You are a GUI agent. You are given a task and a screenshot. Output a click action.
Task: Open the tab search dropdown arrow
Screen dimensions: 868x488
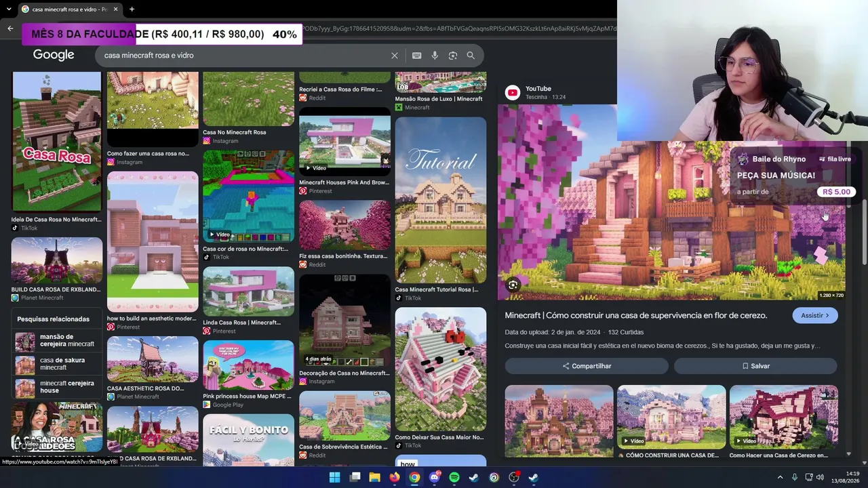pyautogui.click(x=9, y=9)
